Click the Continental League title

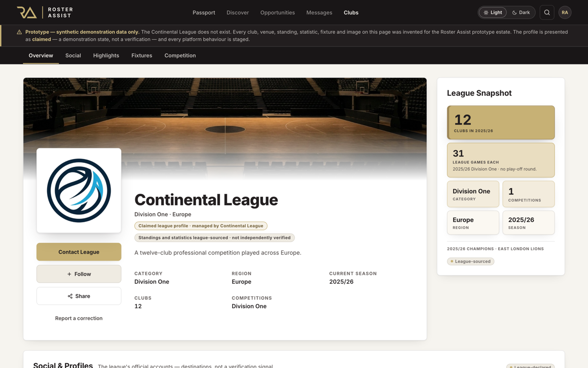(206, 200)
